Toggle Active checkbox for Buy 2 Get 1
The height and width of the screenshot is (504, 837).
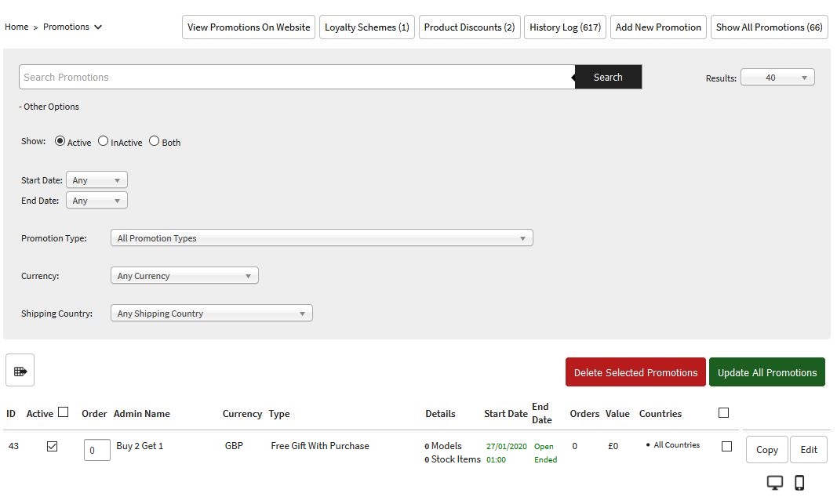point(53,447)
